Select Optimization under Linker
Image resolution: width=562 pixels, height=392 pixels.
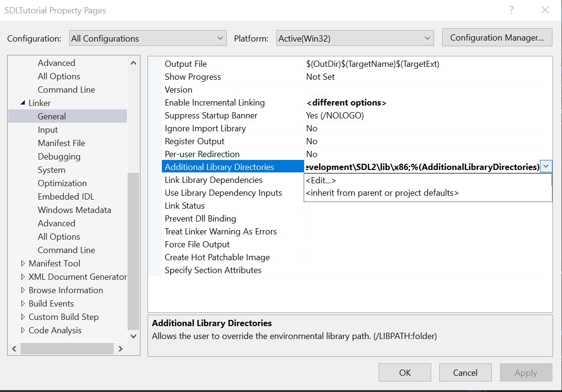63,183
